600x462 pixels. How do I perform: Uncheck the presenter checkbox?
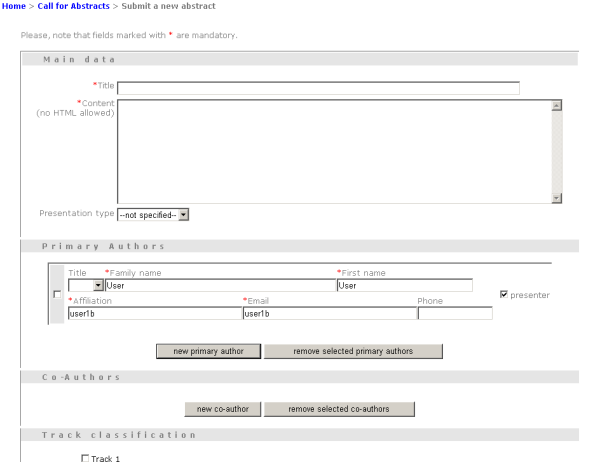[504, 294]
